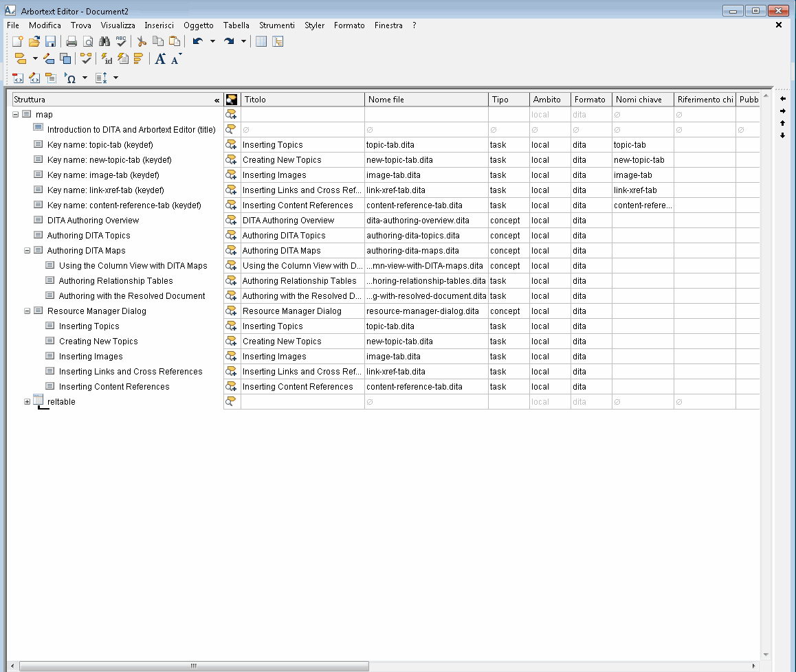Click the colored icon in the column header
The image size is (796, 672).
pyautogui.click(x=232, y=100)
